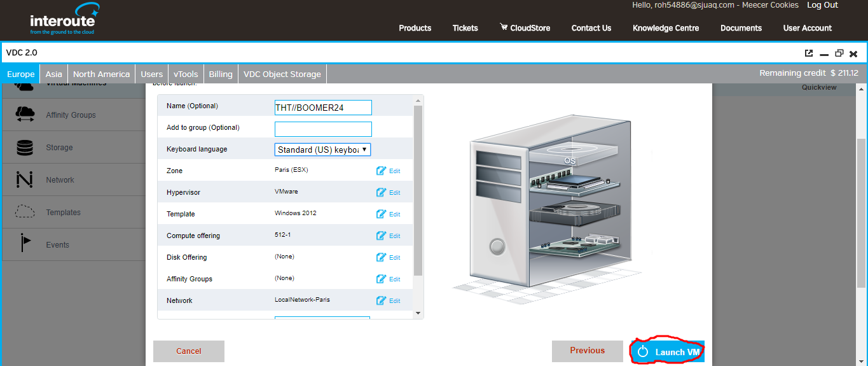Click the Storage database sidebar icon
Image resolution: width=868 pixels, height=366 pixels.
[25, 148]
